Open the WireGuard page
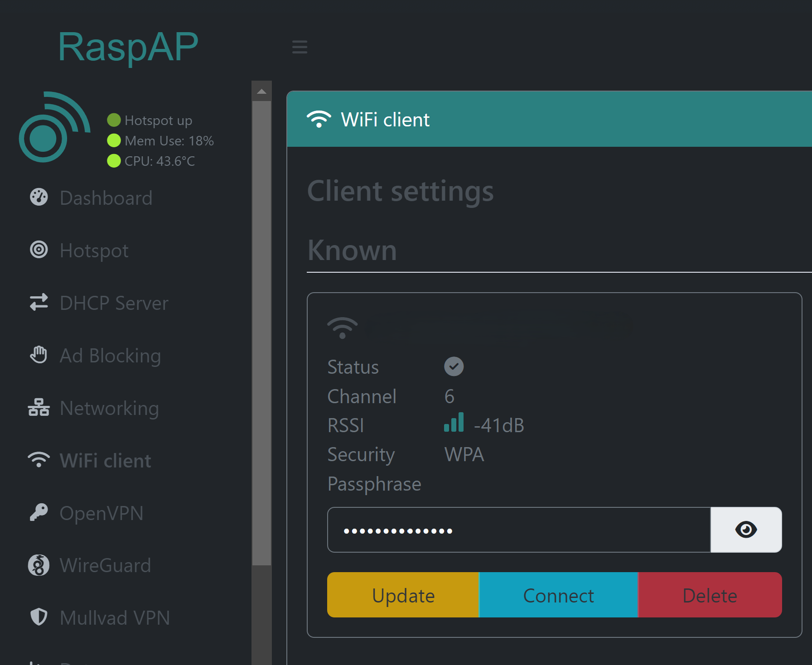812x665 pixels. 106,566
